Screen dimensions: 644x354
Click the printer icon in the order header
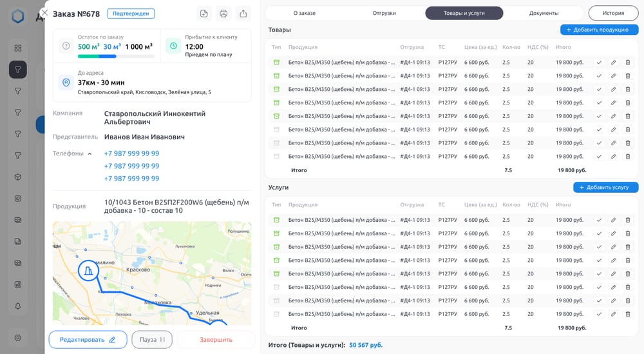(x=223, y=14)
